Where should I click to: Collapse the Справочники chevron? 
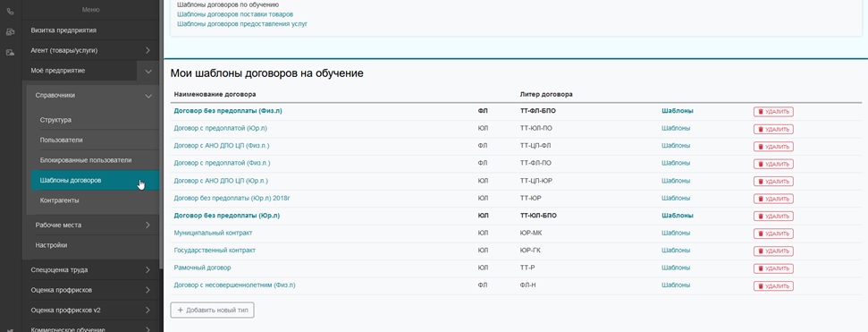[x=147, y=96]
